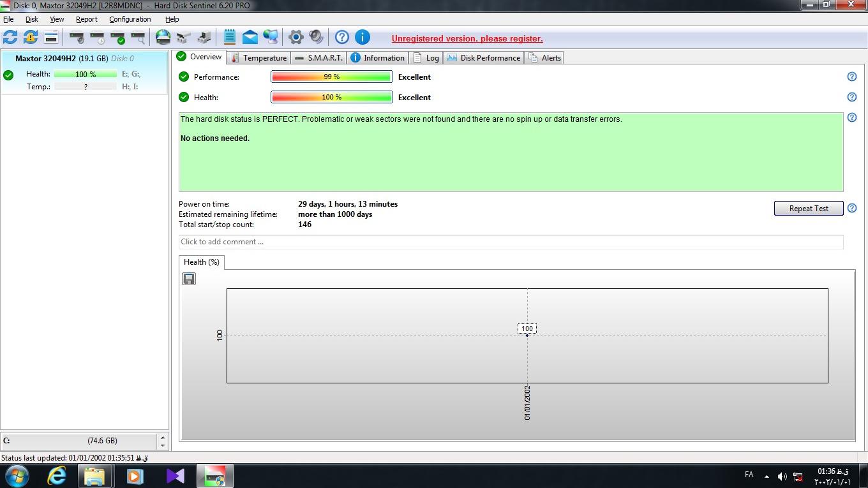Click the comment input field
Screen dimensions: 868x488
tap(511, 242)
